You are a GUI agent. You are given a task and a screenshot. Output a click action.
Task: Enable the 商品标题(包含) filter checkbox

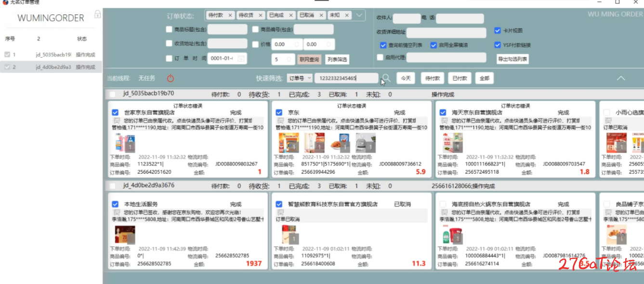[169, 29]
